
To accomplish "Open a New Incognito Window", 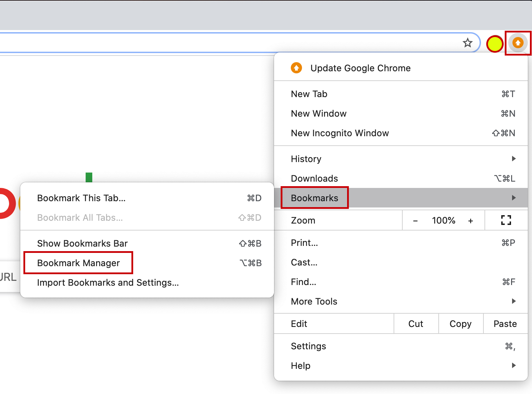I will pyautogui.click(x=340, y=133).
